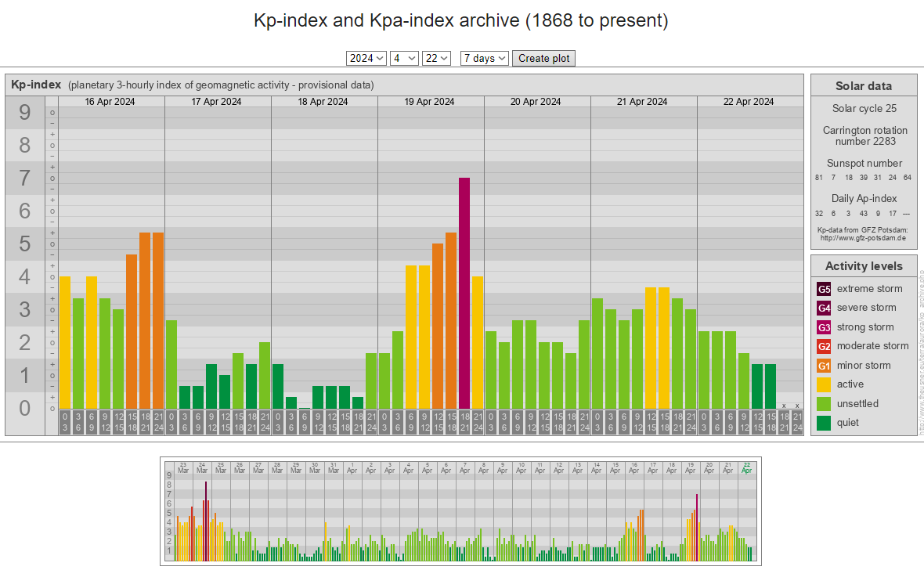Image resolution: width=924 pixels, height=570 pixels.
Task: Click the 0-3 hour label under 16 Apr
Action: (65, 423)
